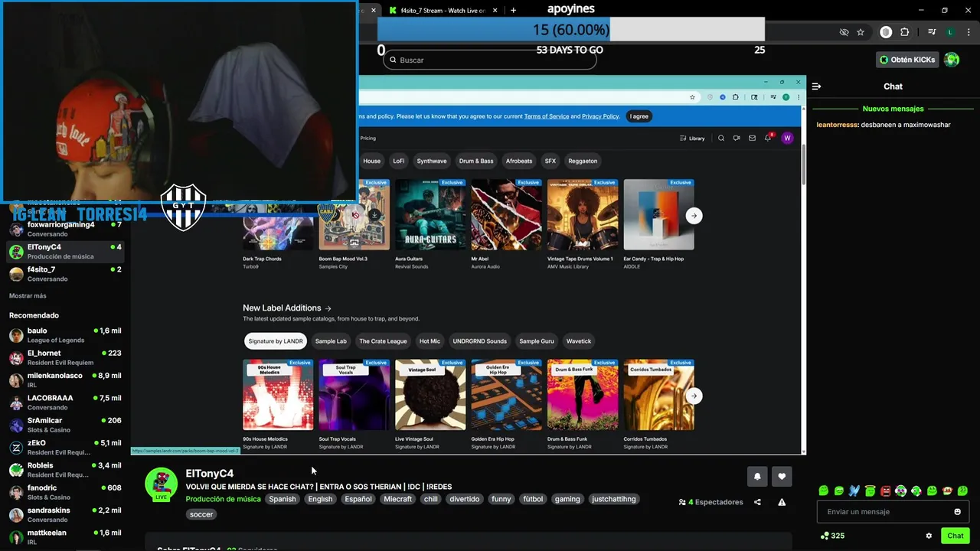Open the Chrome three-dot menu
This screenshot has width=980, height=551.
(x=967, y=32)
